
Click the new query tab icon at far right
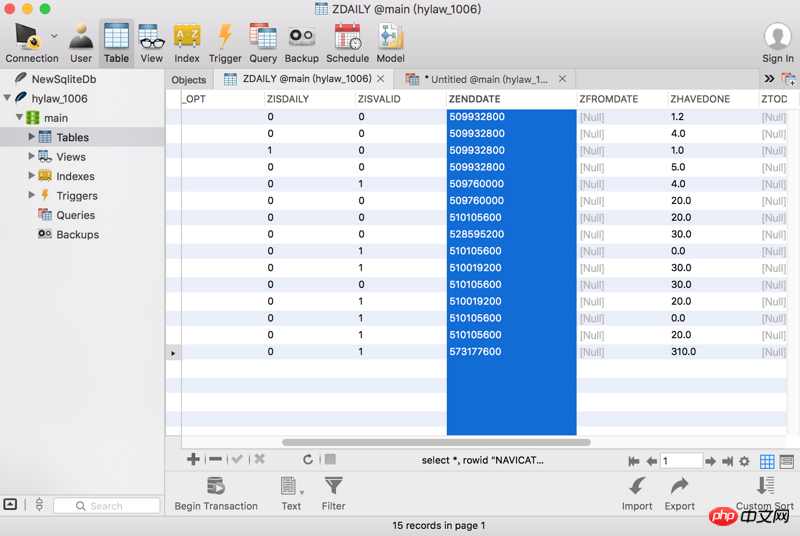[x=789, y=79]
